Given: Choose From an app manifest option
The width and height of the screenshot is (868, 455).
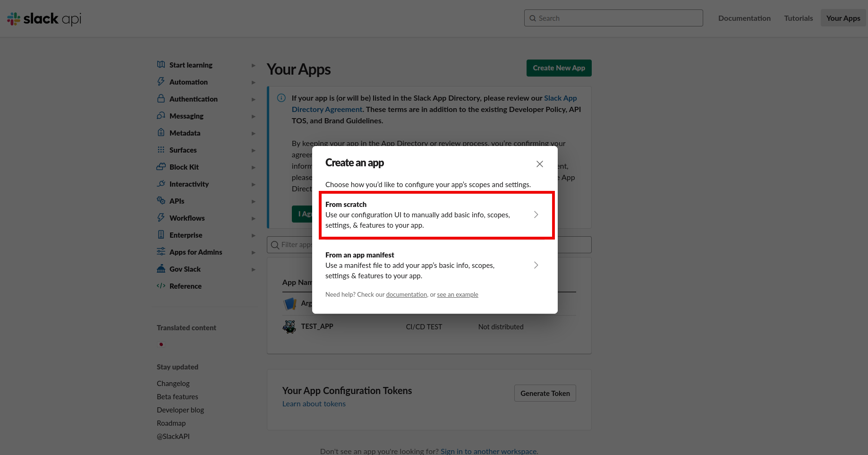Looking at the screenshot, I should coord(435,265).
